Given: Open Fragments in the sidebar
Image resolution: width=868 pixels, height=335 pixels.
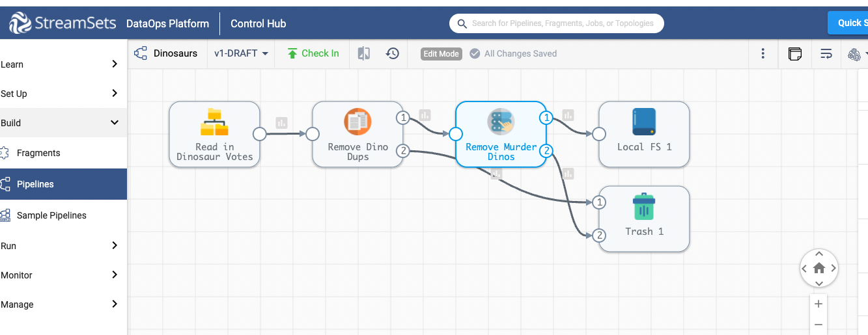Looking at the screenshot, I should point(63,153).
